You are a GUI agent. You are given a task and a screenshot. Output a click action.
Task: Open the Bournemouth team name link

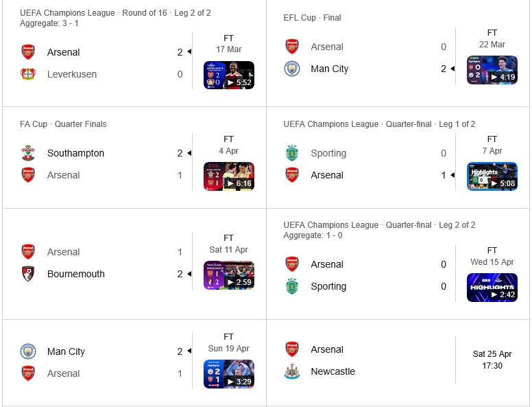(x=76, y=274)
